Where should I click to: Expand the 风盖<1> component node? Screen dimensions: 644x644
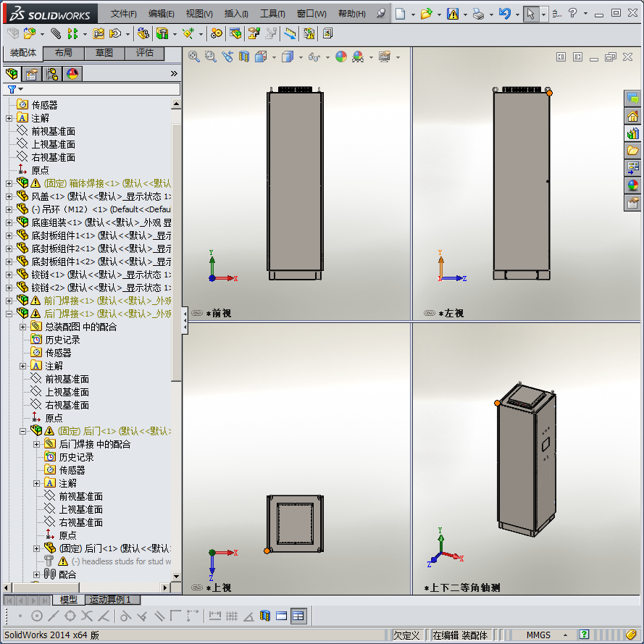(9, 197)
